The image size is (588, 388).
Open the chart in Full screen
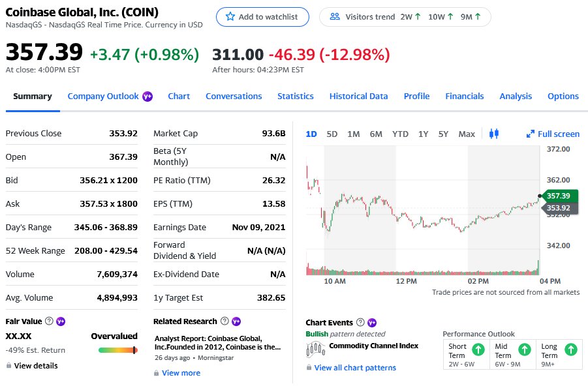click(x=553, y=134)
